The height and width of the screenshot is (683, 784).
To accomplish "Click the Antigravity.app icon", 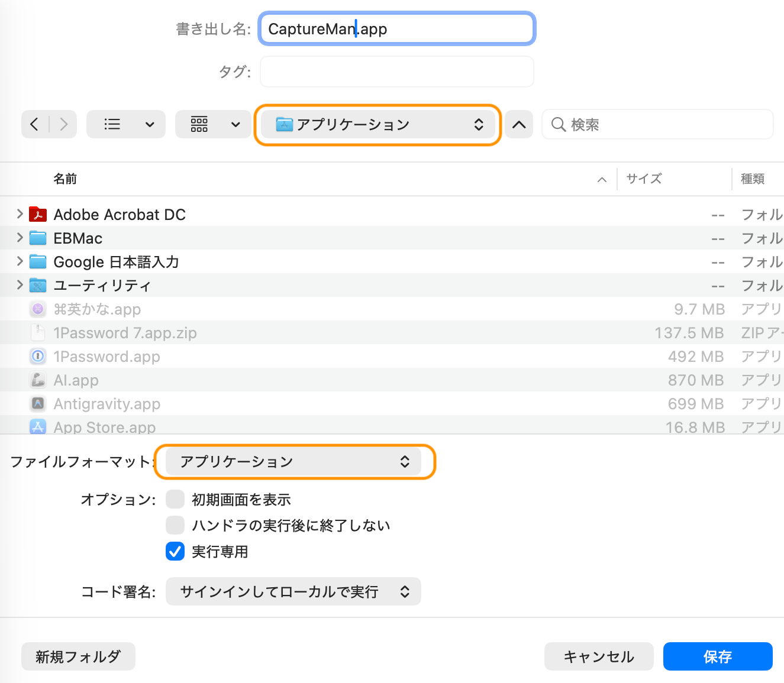I will point(38,403).
